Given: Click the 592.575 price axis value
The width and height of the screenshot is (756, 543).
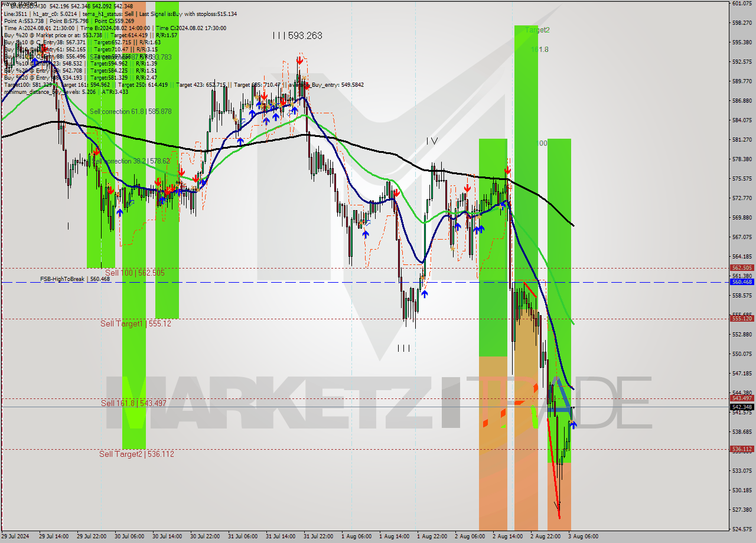Looking at the screenshot, I should pos(742,61).
